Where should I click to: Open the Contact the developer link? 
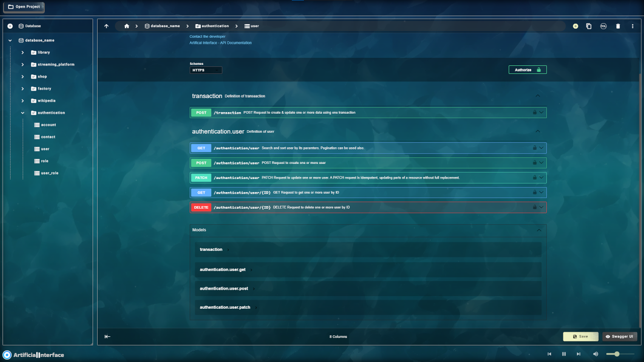point(207,36)
